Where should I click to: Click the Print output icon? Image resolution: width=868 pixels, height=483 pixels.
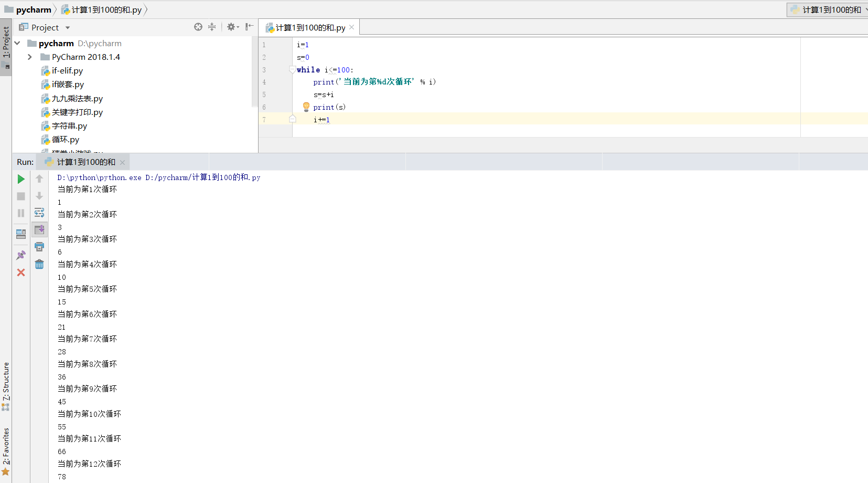[x=39, y=247]
